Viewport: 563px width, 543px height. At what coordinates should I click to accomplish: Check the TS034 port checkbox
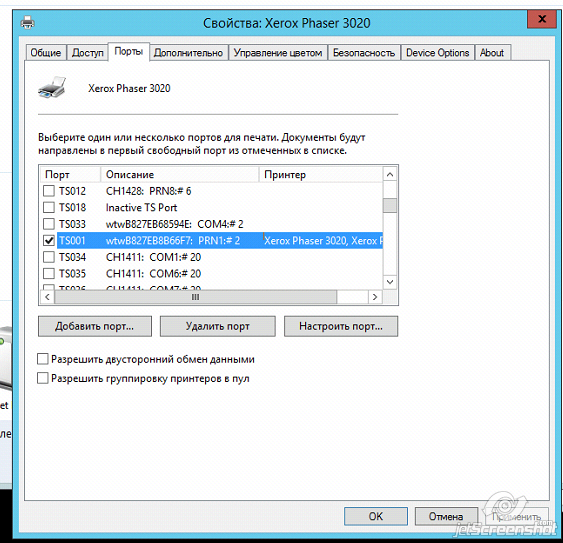click(x=48, y=257)
